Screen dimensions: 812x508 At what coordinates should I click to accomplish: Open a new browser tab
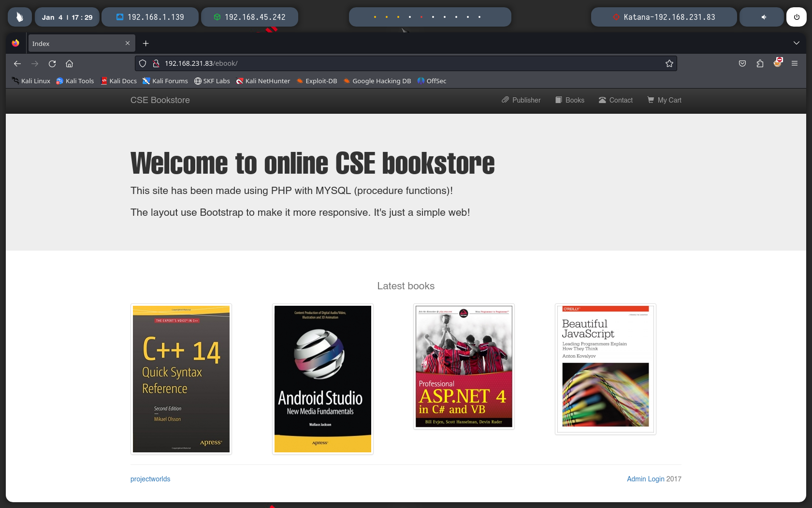click(x=145, y=44)
